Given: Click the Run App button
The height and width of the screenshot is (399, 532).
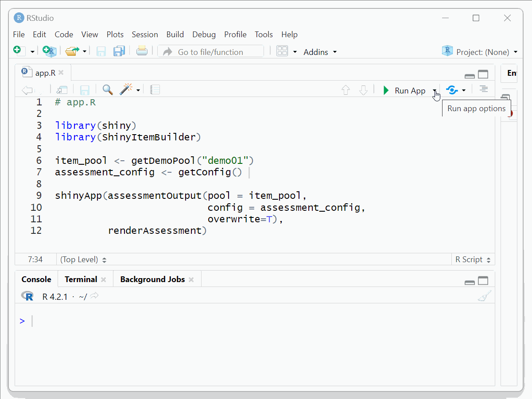Looking at the screenshot, I should pyautogui.click(x=404, y=90).
